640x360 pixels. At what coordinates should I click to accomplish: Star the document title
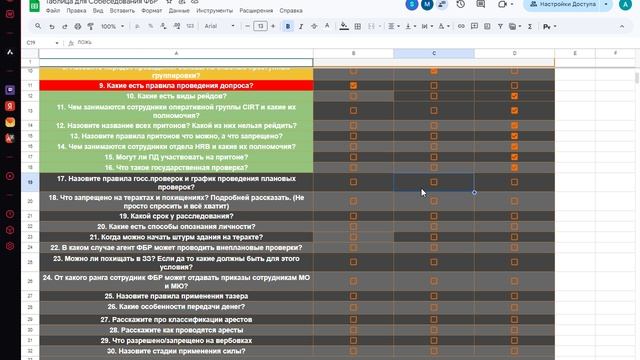point(169,2)
